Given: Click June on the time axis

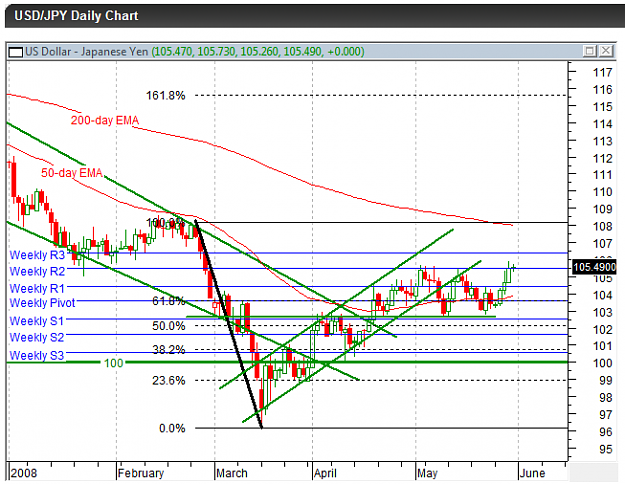Looking at the screenshot, I should (532, 473).
